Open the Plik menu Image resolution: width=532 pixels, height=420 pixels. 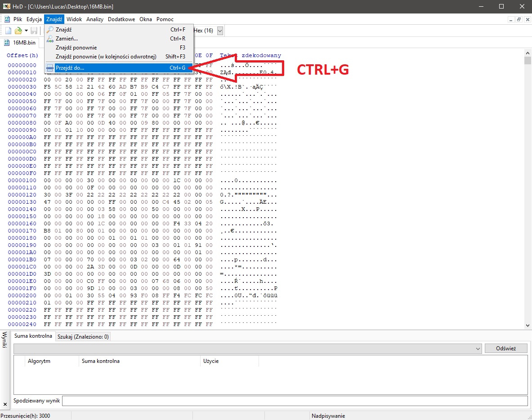[x=18, y=19]
